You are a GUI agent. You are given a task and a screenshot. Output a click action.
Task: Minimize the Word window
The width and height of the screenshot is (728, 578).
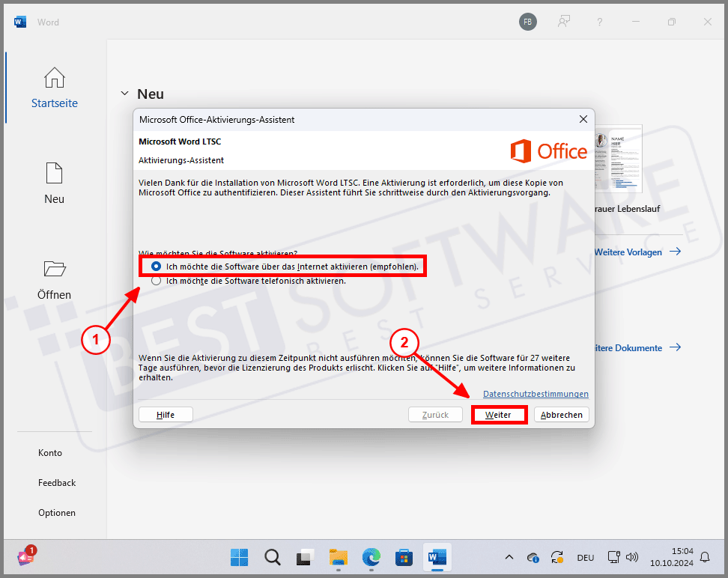[636, 22]
